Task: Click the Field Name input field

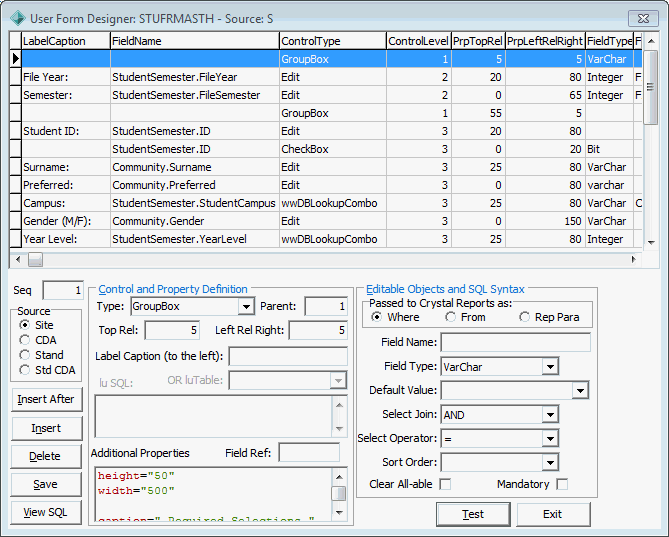Action: (x=515, y=342)
